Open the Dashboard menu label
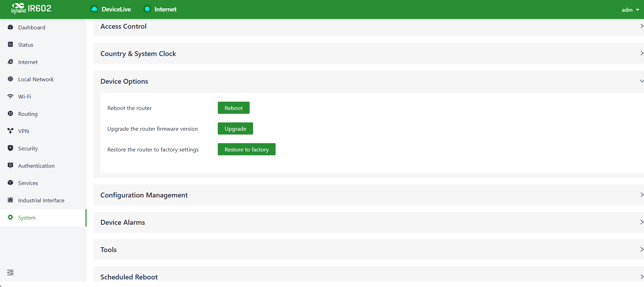 [x=32, y=27]
